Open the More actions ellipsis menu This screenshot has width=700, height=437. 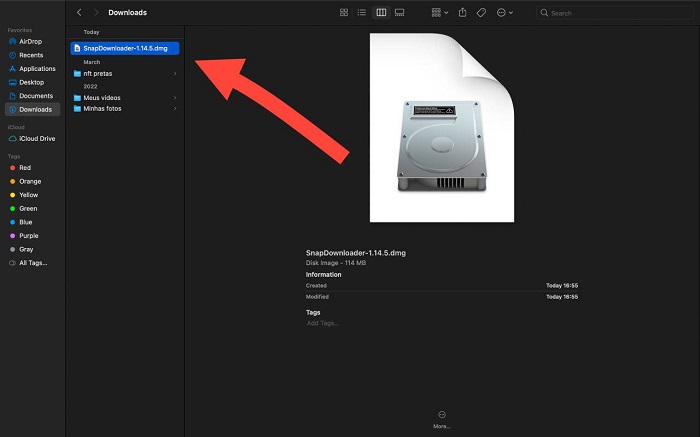505,12
